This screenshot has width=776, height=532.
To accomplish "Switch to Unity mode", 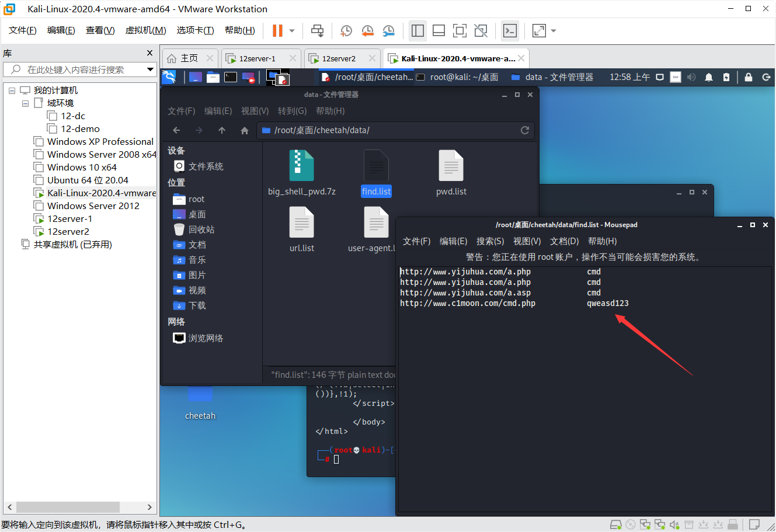I will pos(481,30).
